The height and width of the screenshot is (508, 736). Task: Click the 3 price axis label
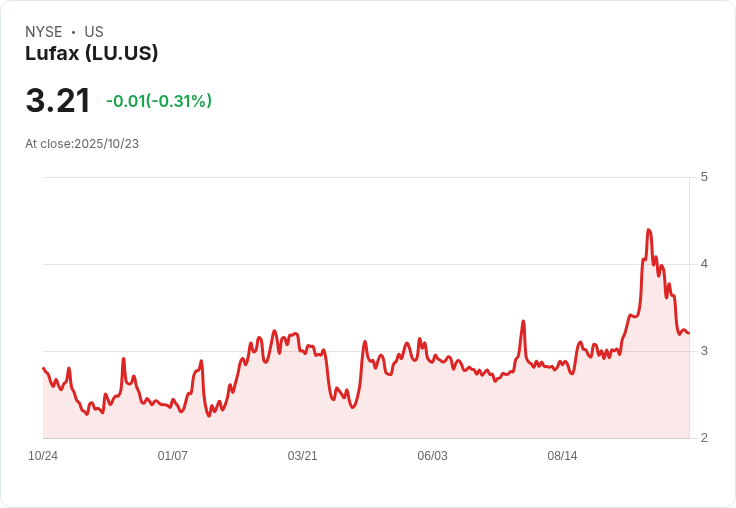click(704, 351)
